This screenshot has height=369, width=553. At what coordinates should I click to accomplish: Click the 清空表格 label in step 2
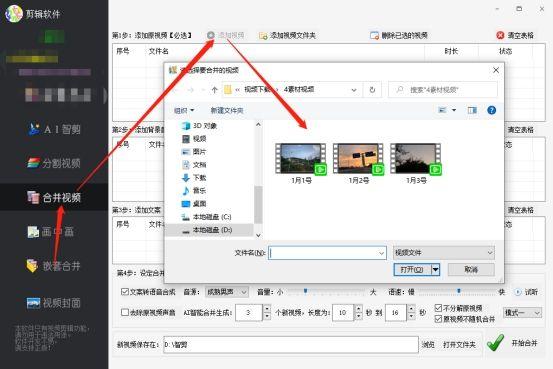coord(521,130)
